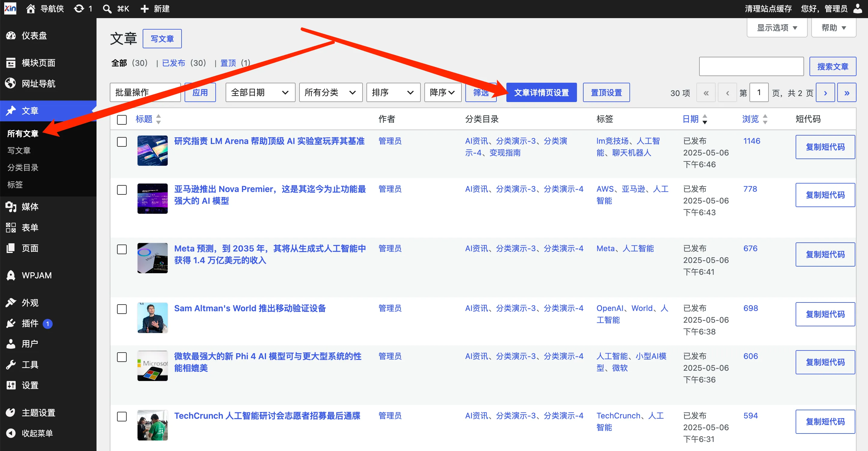
Task: Toggle the select-all checkbox in table header
Action: tap(122, 120)
